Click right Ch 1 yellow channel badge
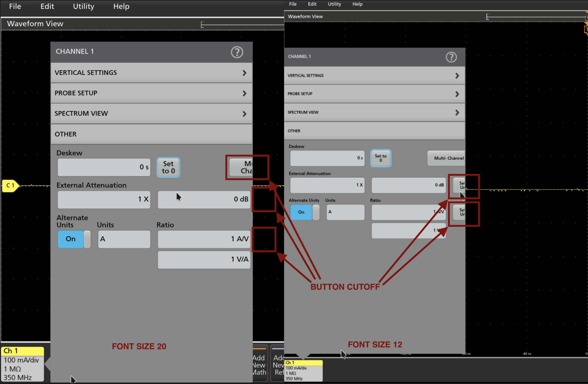Image resolution: width=588 pixels, height=384 pixels. [x=303, y=362]
